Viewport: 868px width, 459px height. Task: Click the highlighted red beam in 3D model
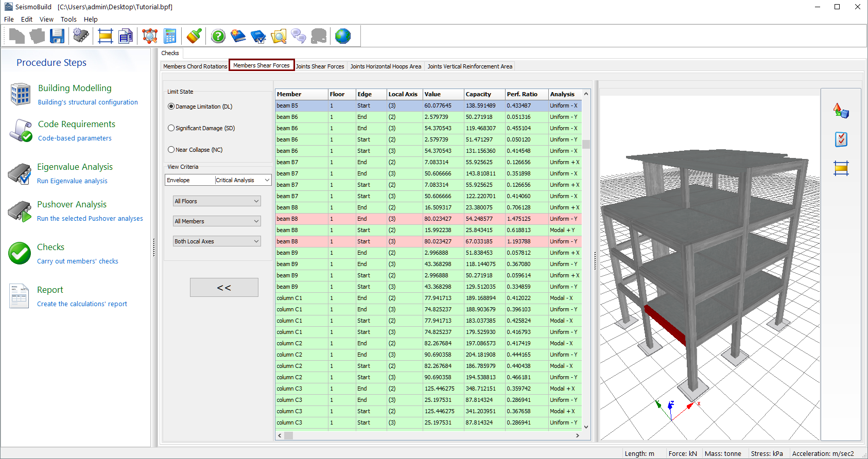(665, 324)
